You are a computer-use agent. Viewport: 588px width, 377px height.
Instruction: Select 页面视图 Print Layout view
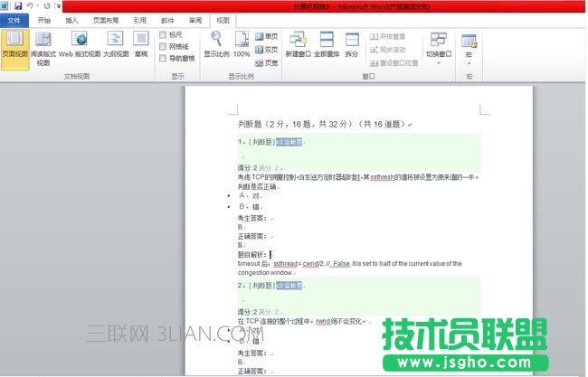click(14, 49)
